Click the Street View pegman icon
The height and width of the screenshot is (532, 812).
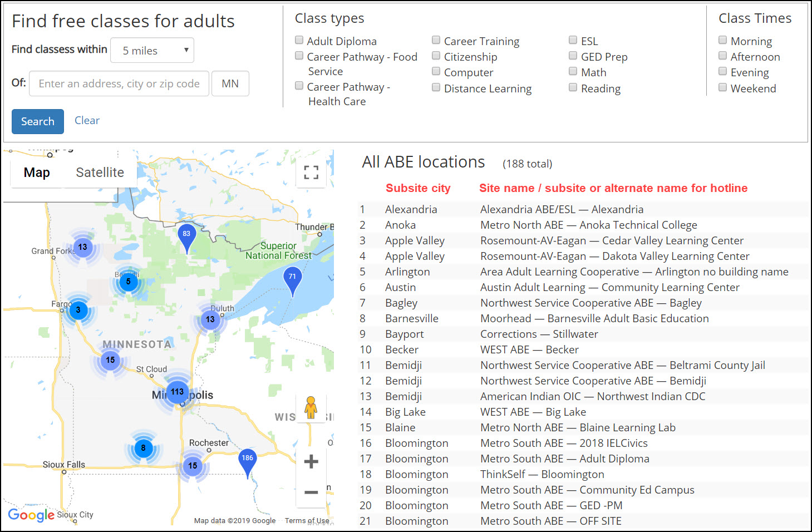coord(311,408)
